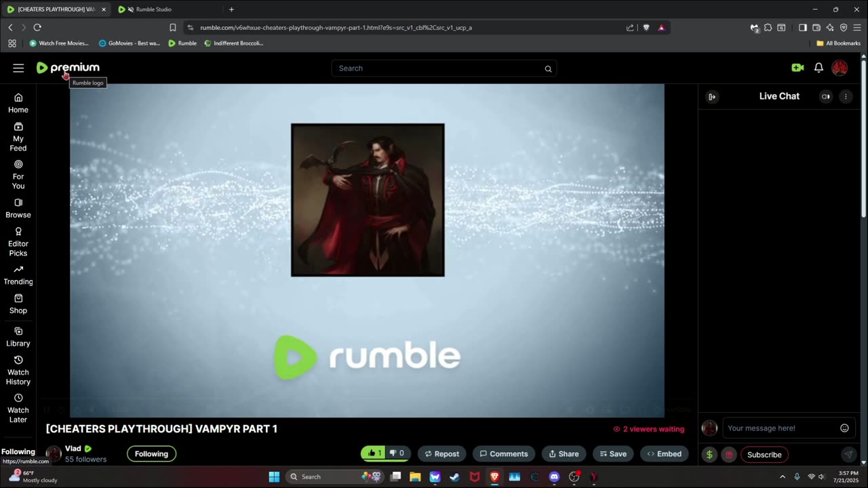Image resolution: width=868 pixels, height=488 pixels.
Task: Click the send message arrow
Action: point(848,455)
